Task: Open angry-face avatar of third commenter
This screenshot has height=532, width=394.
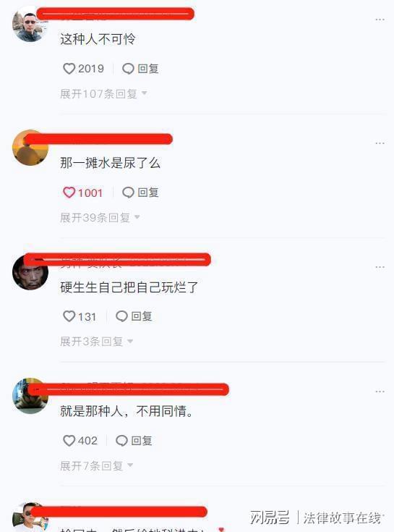Action: (30, 272)
